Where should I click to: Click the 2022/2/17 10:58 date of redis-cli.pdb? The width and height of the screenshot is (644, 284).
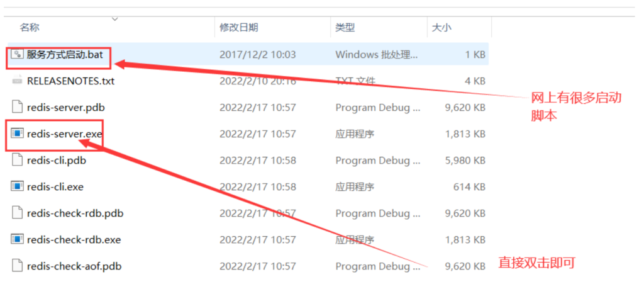[x=257, y=161]
